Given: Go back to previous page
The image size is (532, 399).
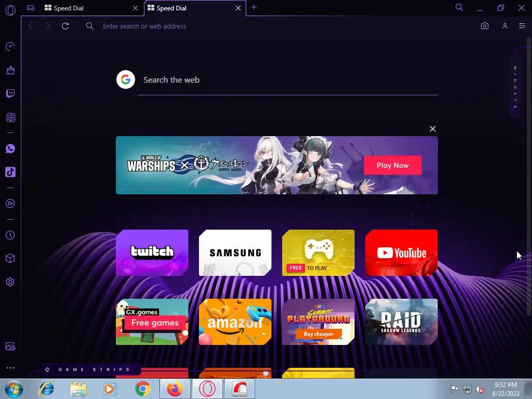Looking at the screenshot, I should (31, 26).
